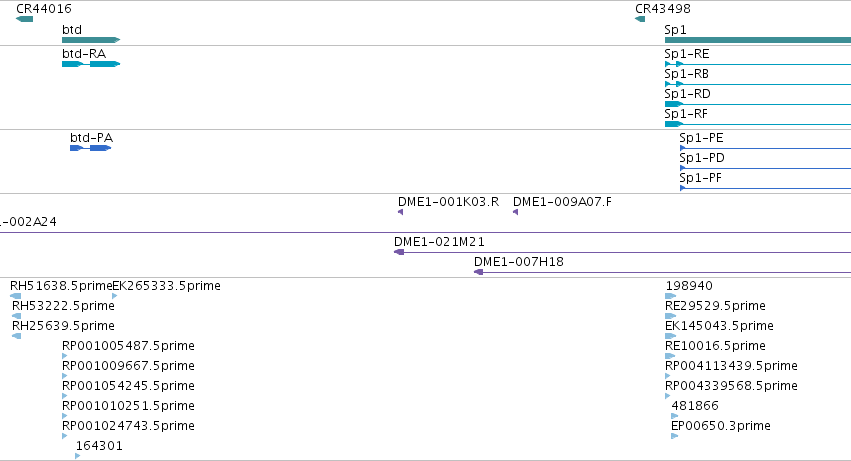
Task: Select the RP004339568.5prime label
Action: (x=731, y=386)
